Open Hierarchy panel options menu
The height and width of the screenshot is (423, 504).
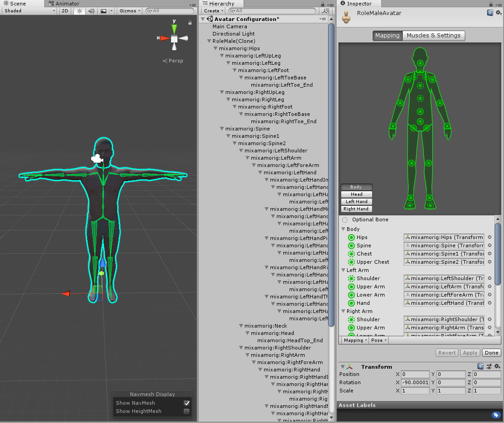[330, 5]
